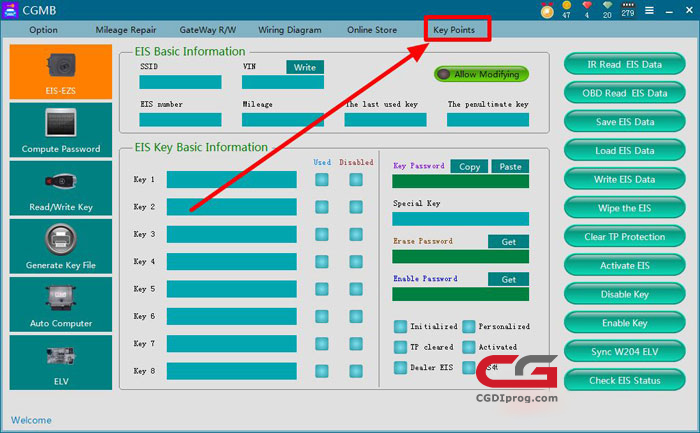
Task: Open the hamburger menu in title bar
Action: pos(650,10)
